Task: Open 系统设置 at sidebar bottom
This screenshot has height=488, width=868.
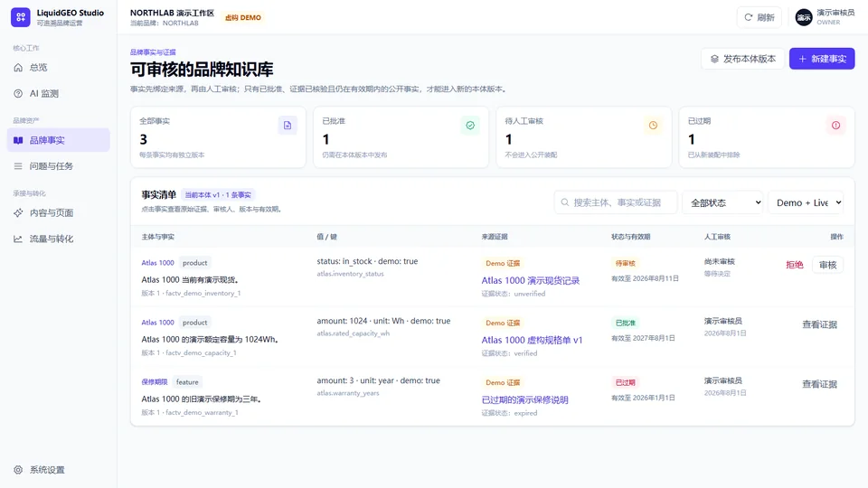Action: coord(58,470)
